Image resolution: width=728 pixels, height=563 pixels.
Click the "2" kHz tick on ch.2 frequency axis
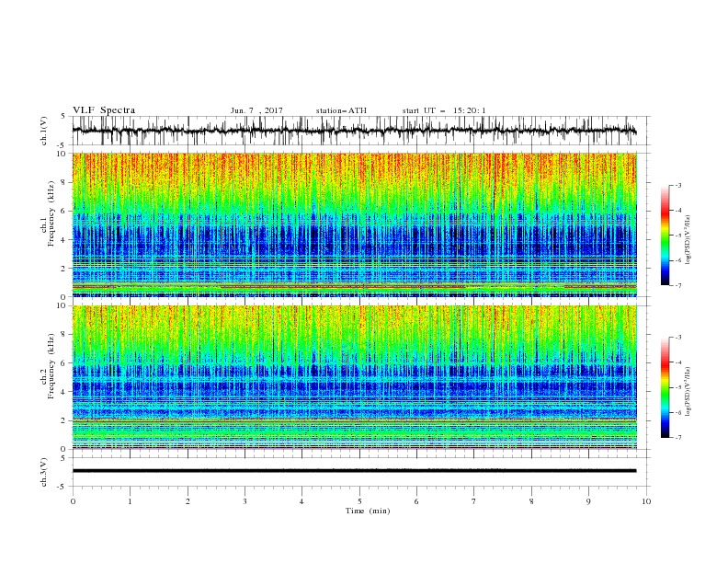click(x=64, y=420)
